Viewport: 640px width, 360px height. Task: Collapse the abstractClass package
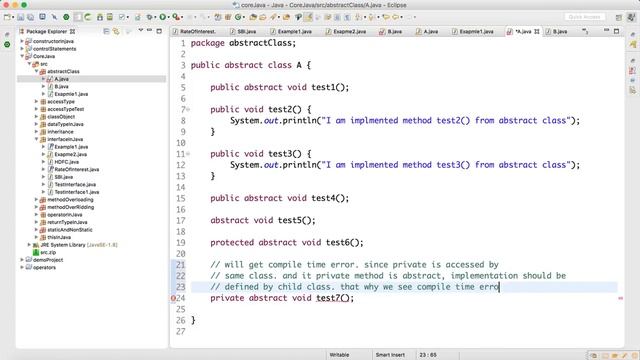[36, 71]
